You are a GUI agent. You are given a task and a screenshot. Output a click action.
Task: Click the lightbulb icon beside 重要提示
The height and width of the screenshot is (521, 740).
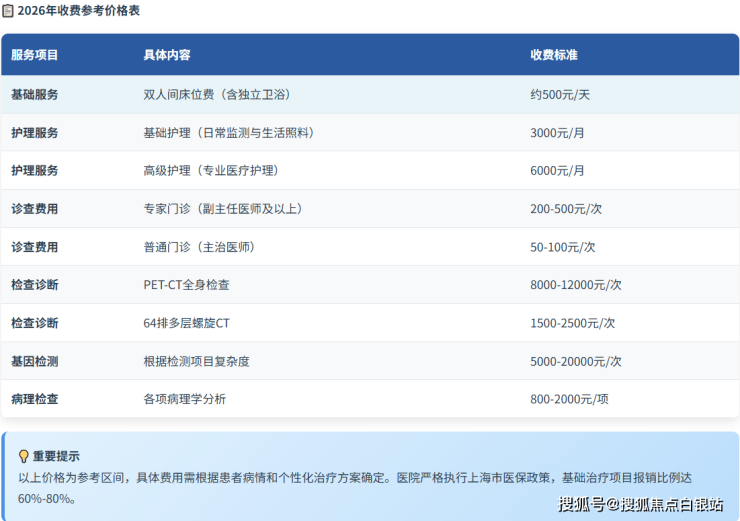(24, 455)
